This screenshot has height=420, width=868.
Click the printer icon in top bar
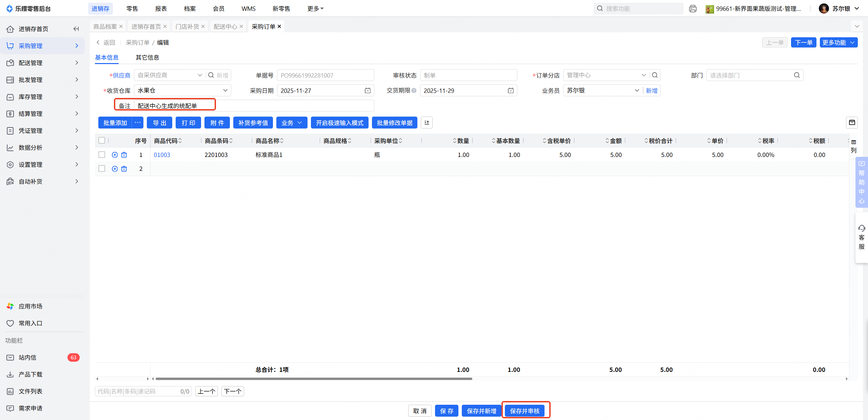(x=692, y=8)
